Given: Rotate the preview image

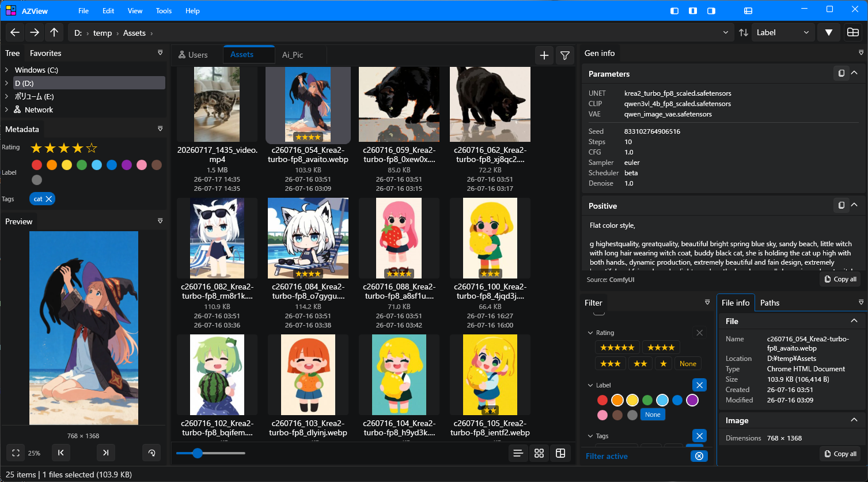Looking at the screenshot, I should [151, 453].
